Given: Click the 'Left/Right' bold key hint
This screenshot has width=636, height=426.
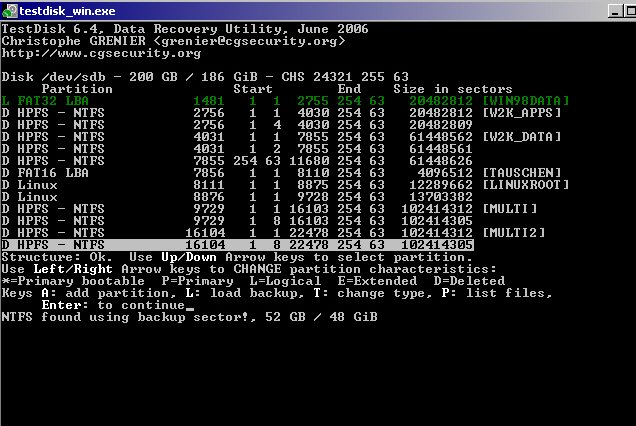Looking at the screenshot, I should click(73, 269).
